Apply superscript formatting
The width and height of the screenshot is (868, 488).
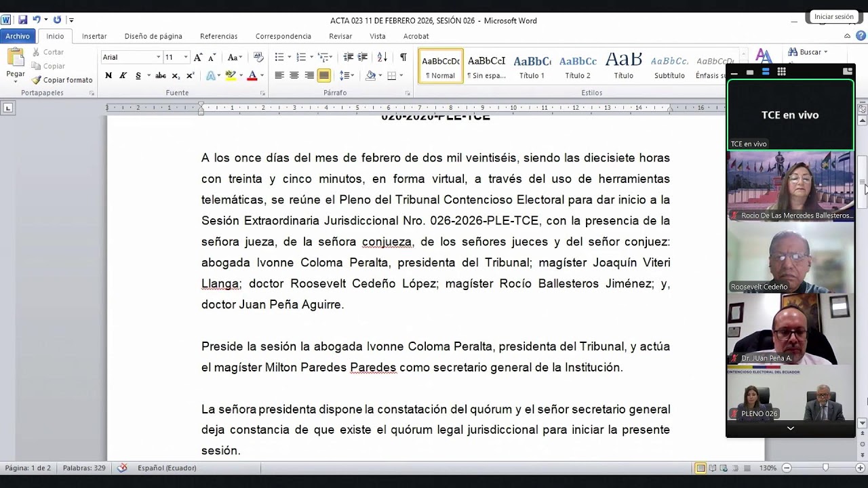coord(190,76)
